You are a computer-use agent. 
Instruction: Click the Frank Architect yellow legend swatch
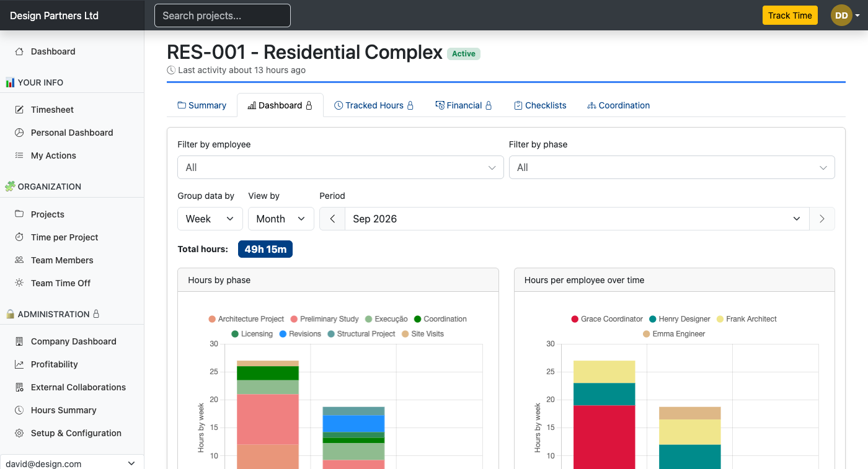click(x=720, y=319)
